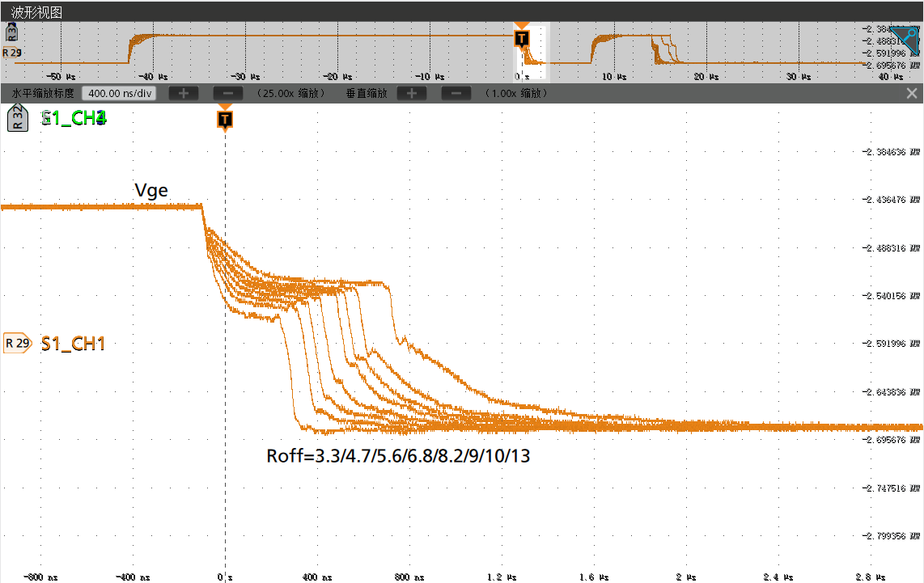Click the R 29 badge in overview strip
The image size is (924, 583).
click(12, 53)
